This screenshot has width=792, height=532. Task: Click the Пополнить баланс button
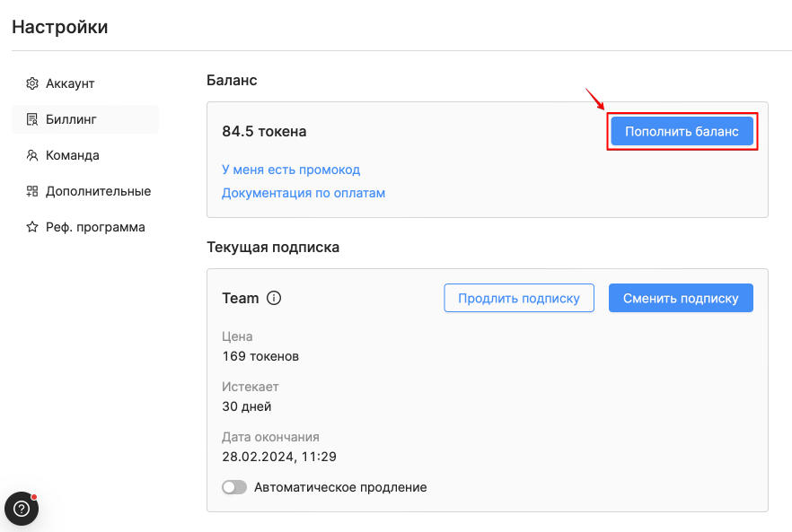coord(682,131)
